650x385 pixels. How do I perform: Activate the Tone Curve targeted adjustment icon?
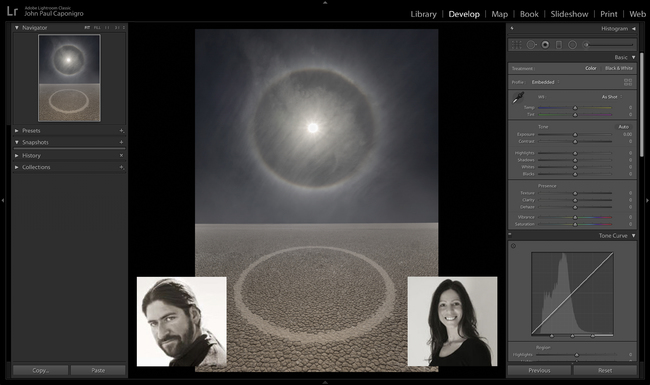[513, 246]
